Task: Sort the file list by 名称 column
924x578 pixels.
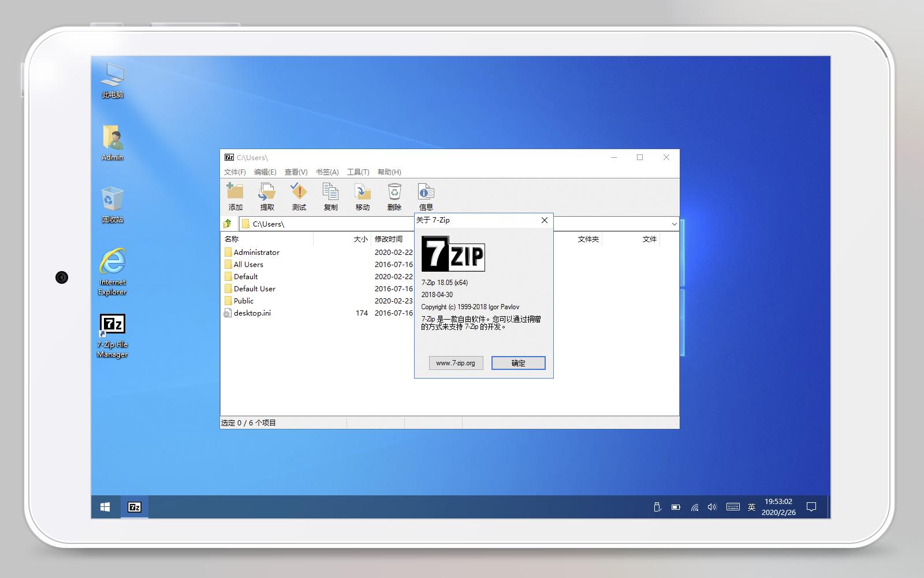Action: (267, 239)
